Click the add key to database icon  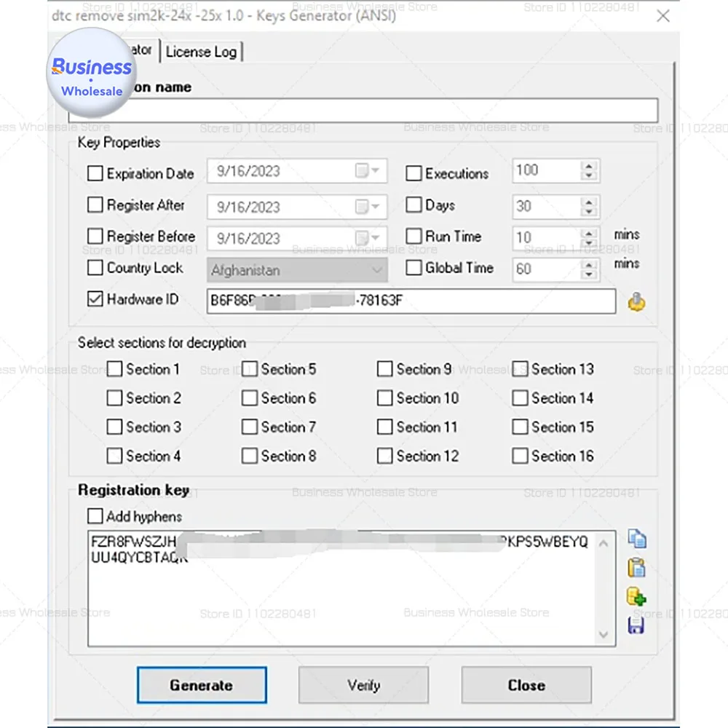[637, 596]
